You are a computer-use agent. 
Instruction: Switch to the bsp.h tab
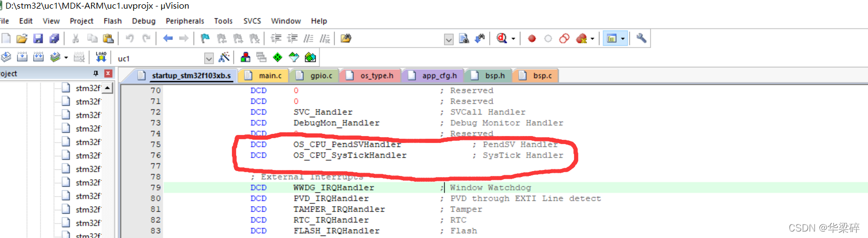point(489,76)
